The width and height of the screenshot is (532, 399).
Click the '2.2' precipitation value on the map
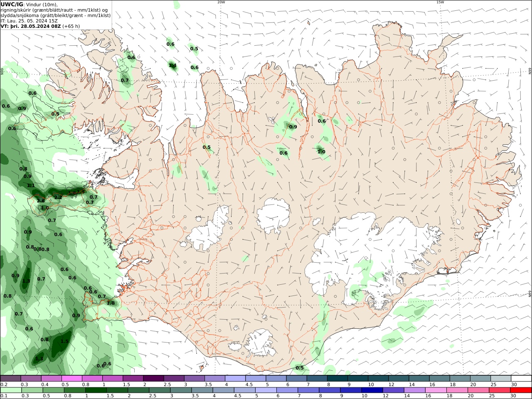[x=58, y=197]
